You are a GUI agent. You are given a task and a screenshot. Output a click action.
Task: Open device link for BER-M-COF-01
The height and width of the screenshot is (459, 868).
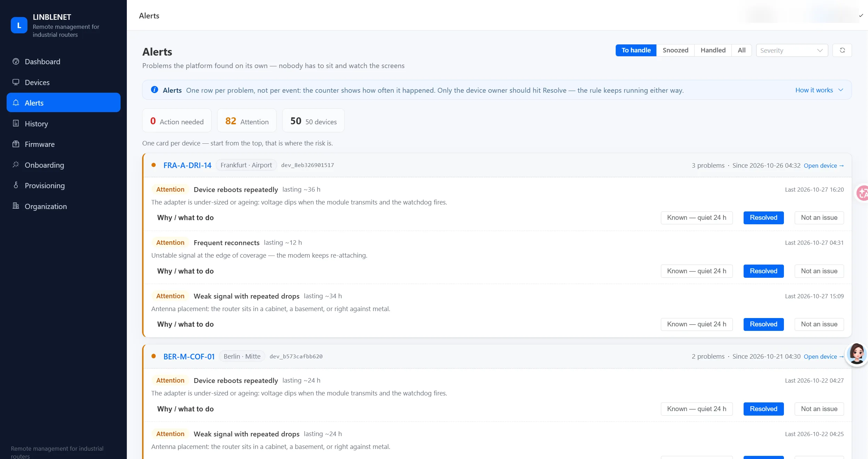(824, 357)
